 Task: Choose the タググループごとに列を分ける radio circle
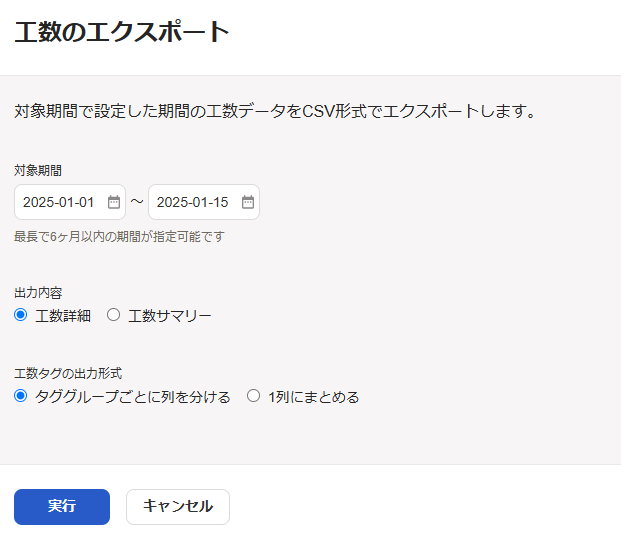tap(21, 396)
